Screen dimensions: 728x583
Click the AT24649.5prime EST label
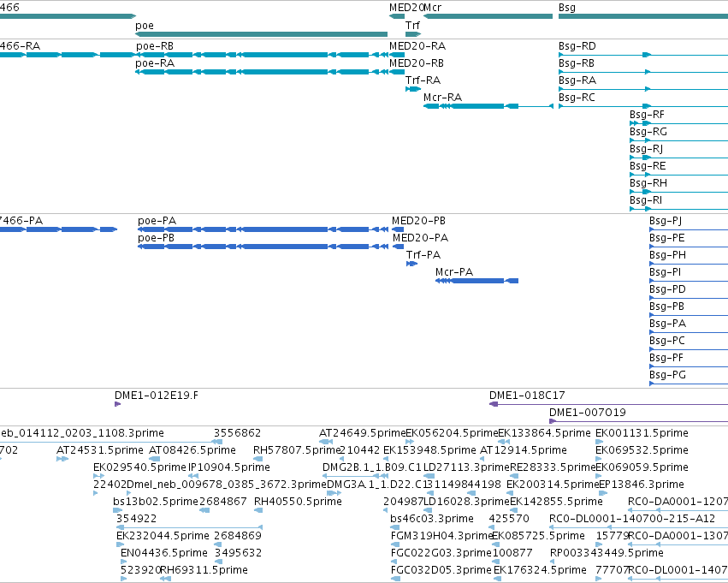362,433
